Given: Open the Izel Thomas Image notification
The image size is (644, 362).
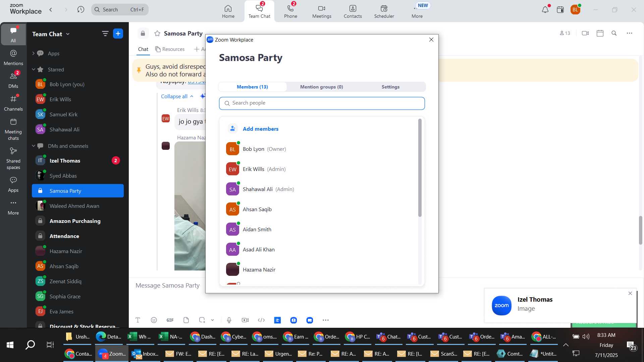Looking at the screenshot, I should click(560, 305).
